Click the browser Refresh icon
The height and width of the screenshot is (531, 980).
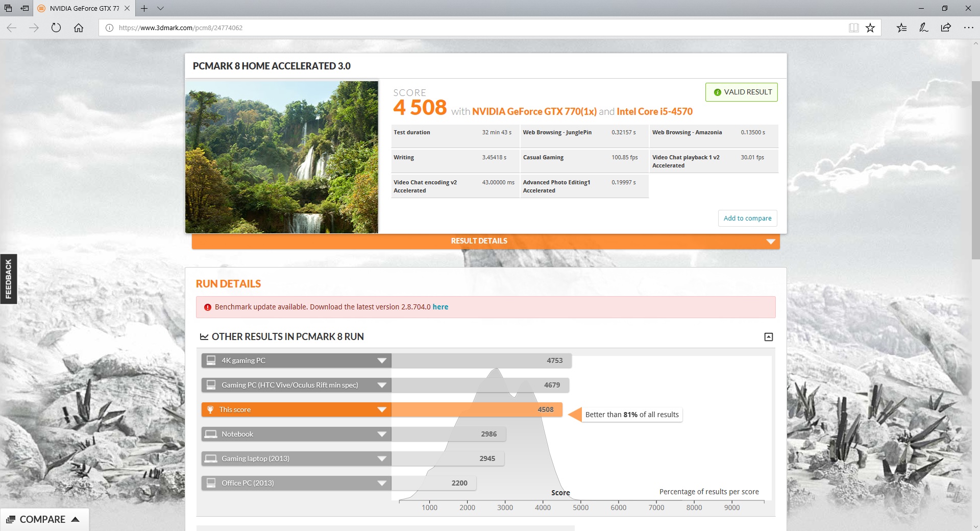coord(56,28)
